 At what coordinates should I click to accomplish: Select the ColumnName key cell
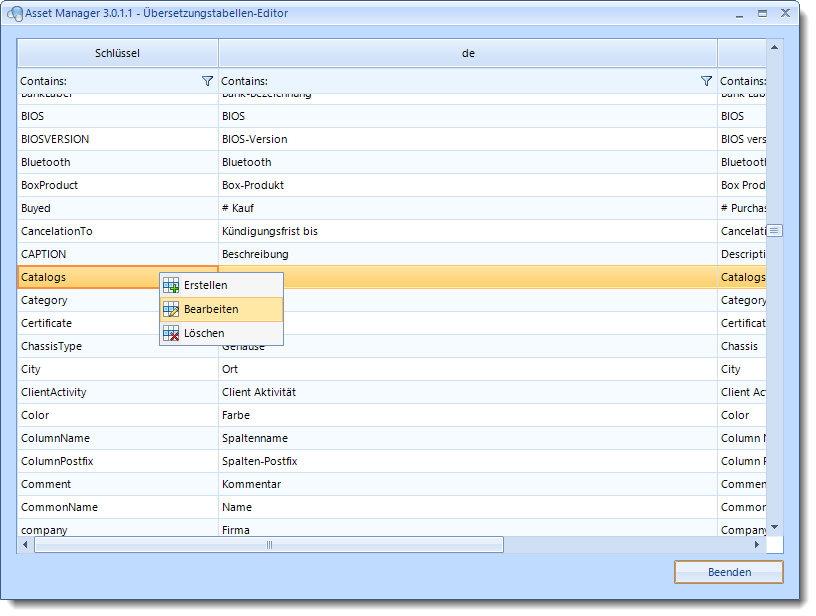118,438
